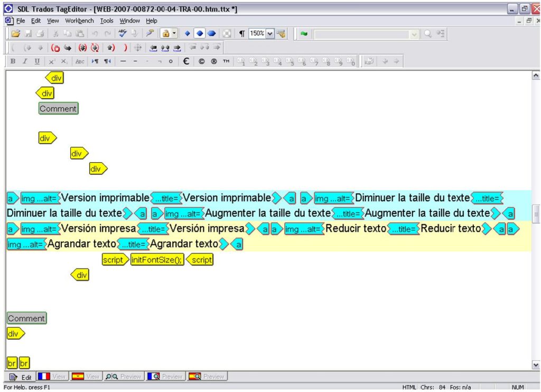Switch to the Edit tab at bottom
Image resolution: width=541 pixels, height=392 pixels.
(21, 377)
